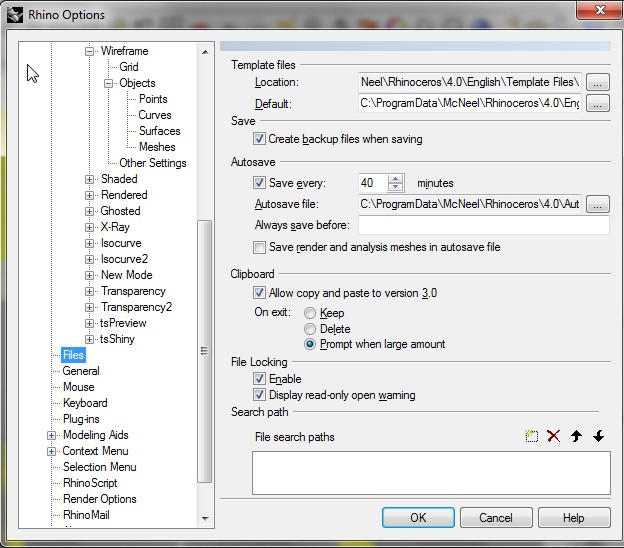Decrease autosave minutes with down spinner

coord(395,187)
